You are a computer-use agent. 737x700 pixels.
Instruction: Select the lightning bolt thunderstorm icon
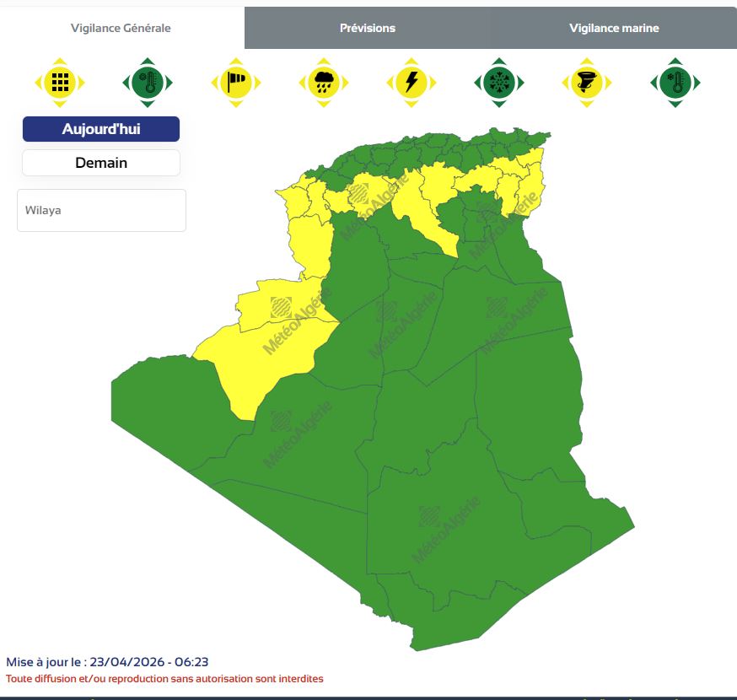[412, 82]
